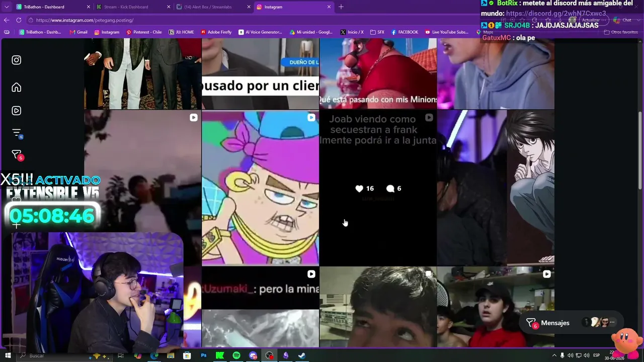
Task: Open the Gmail bookmark
Action: (x=78, y=32)
